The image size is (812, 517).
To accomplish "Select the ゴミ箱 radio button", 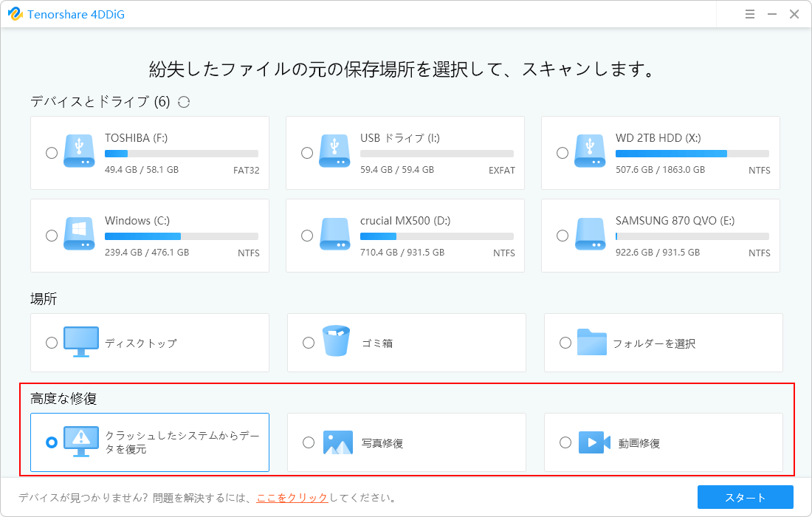I will pos(309,343).
